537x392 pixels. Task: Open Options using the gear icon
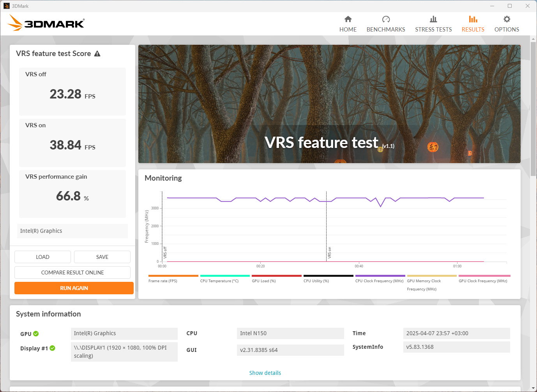[507, 19]
